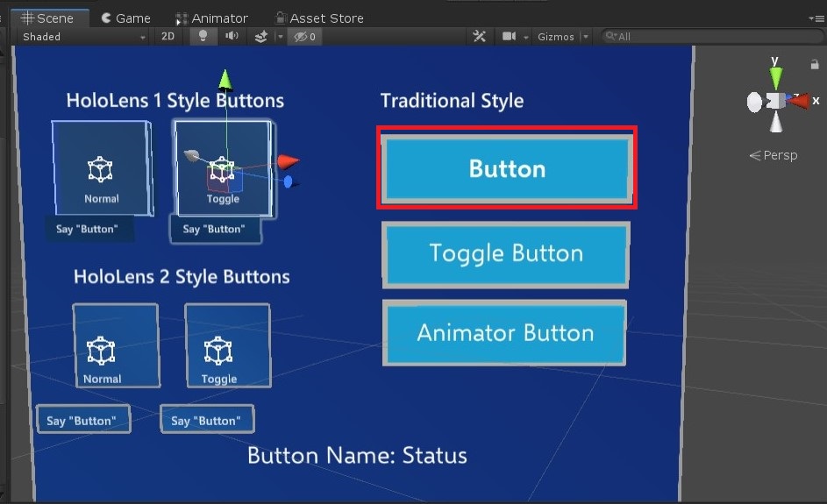Toggle 2D view mode
The height and width of the screenshot is (504, 827).
168,37
